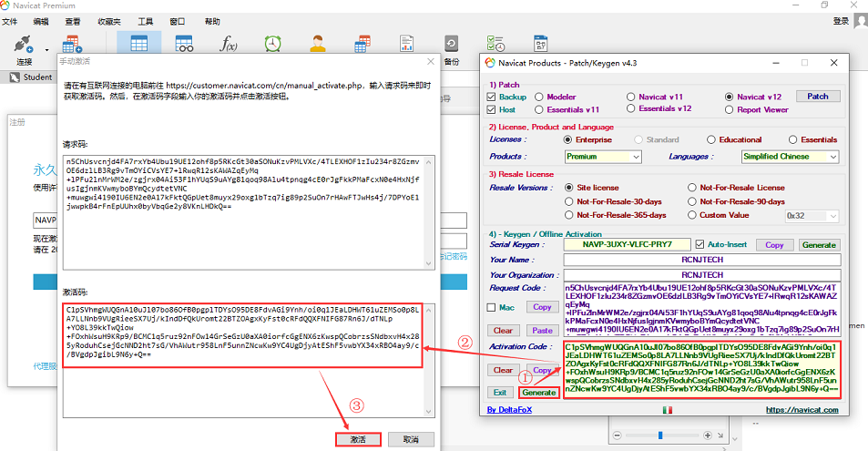Viewport: 868px width, 451px height.
Task: Expand the dropdown arrow next to 连接
Action: [x=46, y=50]
